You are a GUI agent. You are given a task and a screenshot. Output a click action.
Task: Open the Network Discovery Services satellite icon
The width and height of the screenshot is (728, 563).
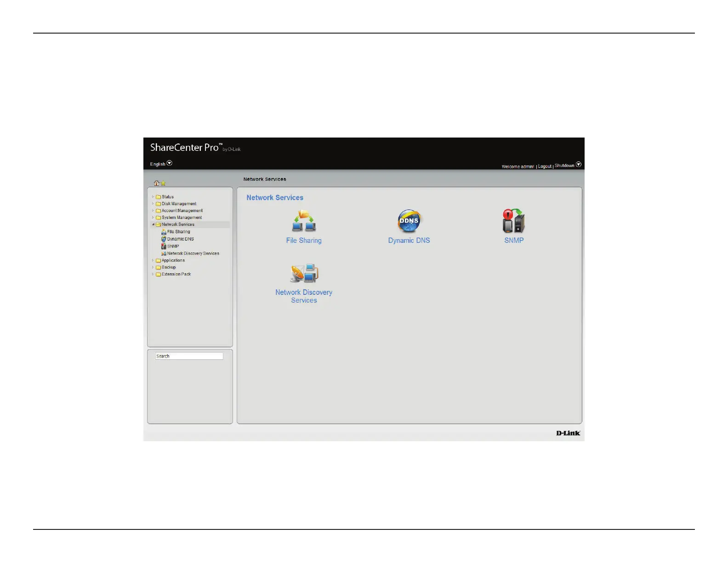click(304, 274)
